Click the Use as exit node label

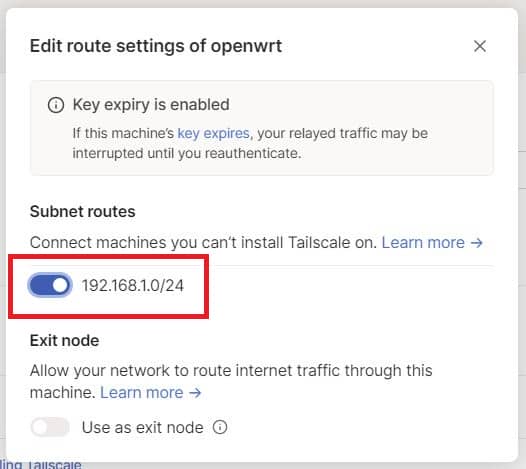143,427
